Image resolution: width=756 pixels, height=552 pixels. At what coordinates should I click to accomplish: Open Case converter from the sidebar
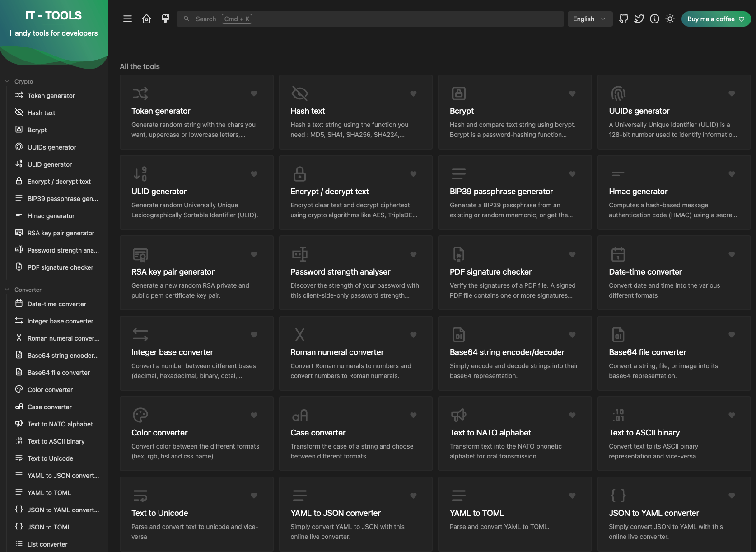coord(50,407)
